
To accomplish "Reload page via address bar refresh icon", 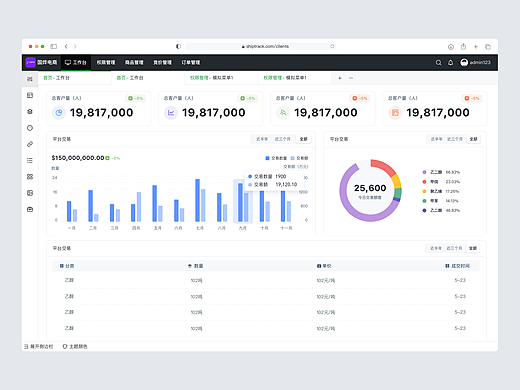I will [332, 46].
